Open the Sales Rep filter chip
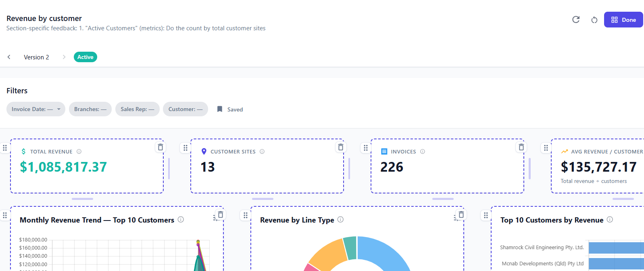Screen dimensions: 644x271 [x=138, y=109]
